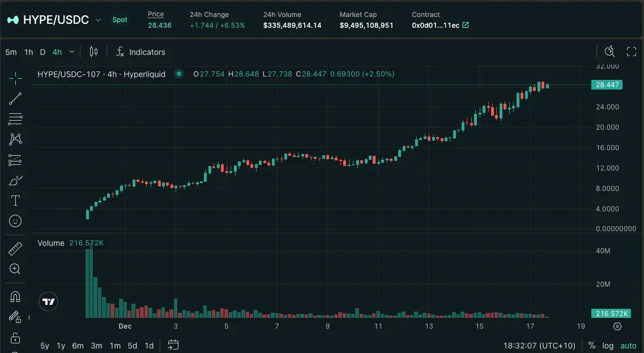Select the brush drawing tool
The width and height of the screenshot is (644, 353).
click(x=15, y=180)
